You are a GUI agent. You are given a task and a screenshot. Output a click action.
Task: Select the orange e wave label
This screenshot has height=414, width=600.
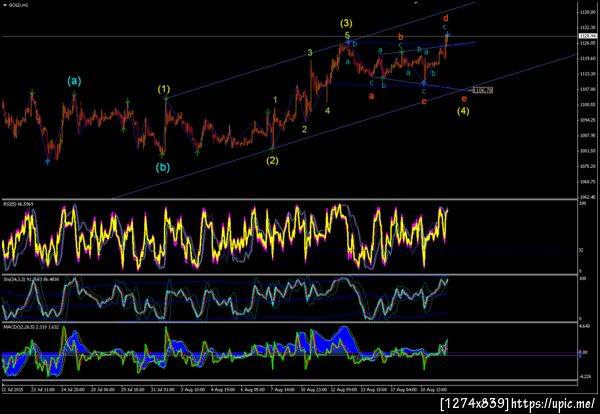(x=464, y=99)
